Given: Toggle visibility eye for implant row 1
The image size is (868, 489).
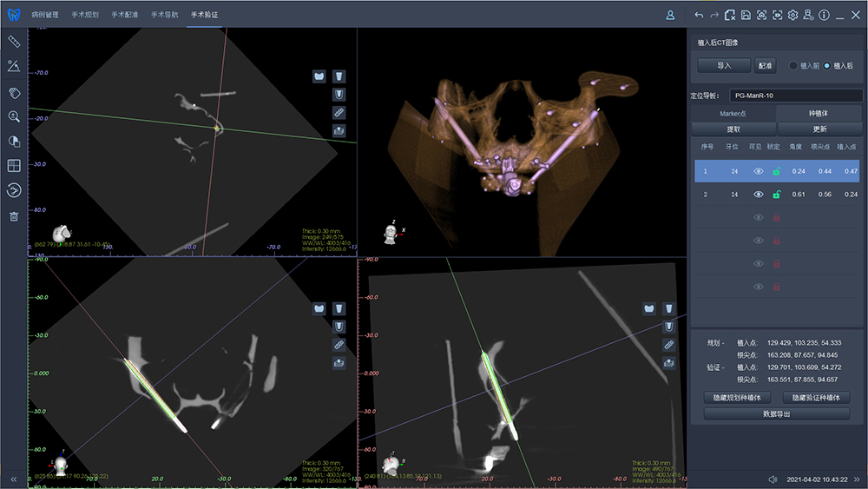Looking at the screenshot, I should [x=758, y=172].
